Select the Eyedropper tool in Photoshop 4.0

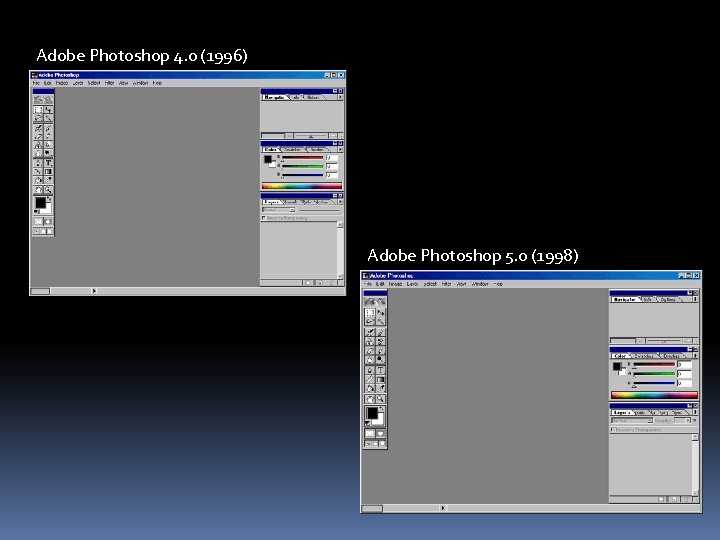[x=49, y=180]
